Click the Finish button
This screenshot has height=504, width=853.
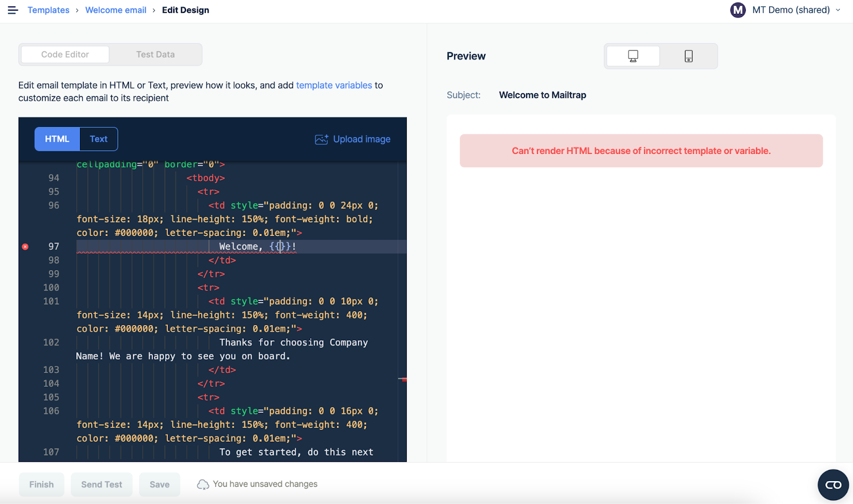(42, 484)
